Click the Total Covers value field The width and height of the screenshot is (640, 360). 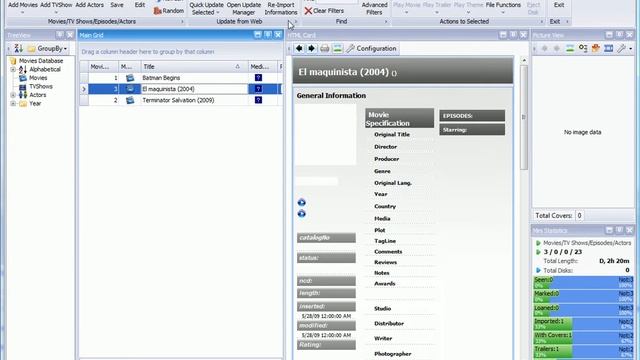[579, 216]
